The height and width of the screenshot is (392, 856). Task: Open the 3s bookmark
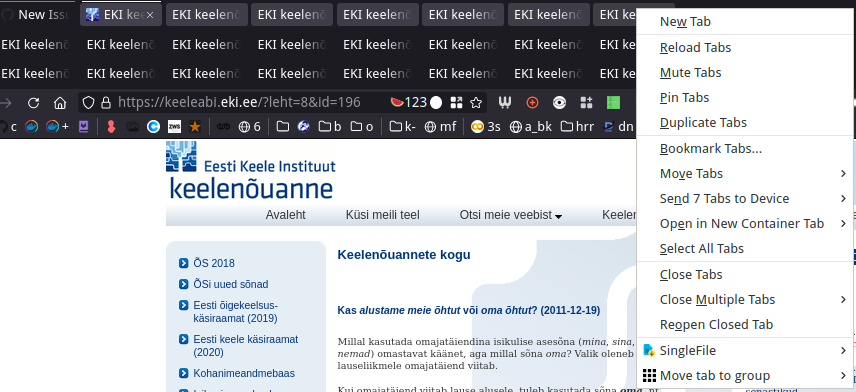click(486, 127)
